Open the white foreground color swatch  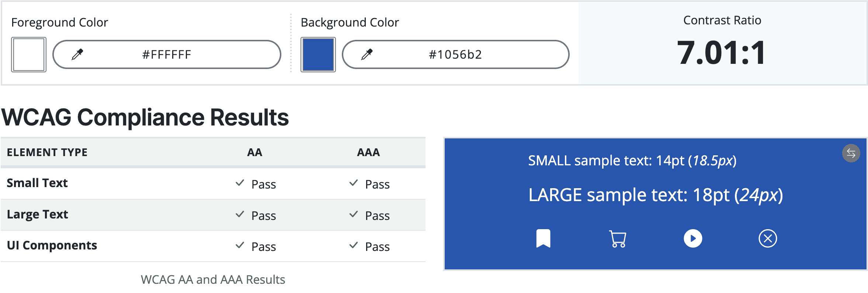(x=29, y=55)
